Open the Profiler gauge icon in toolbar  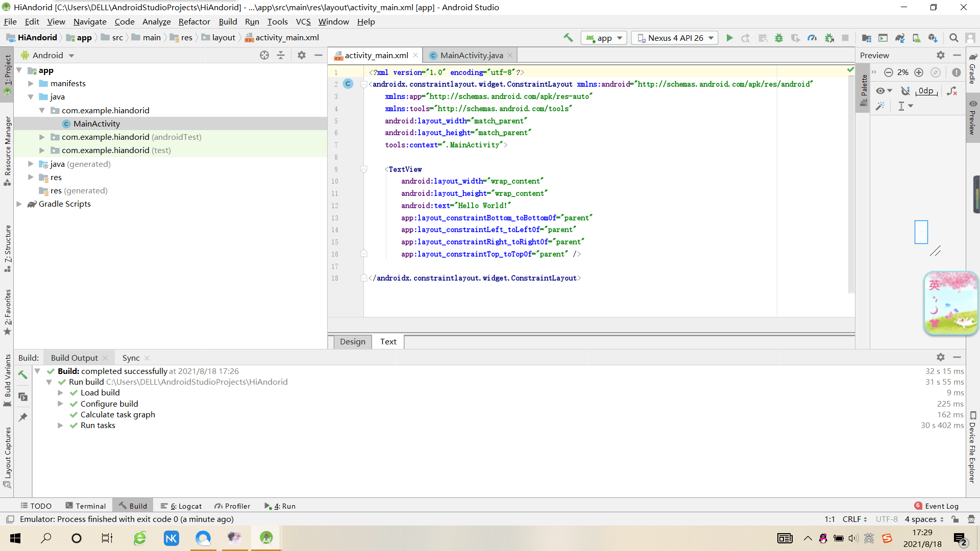pos(812,38)
